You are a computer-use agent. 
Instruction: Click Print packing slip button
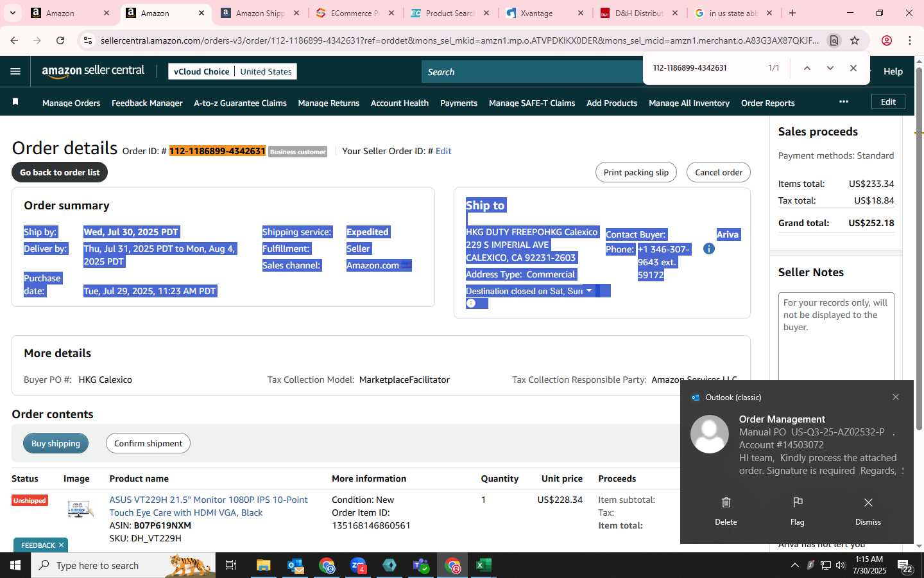636,172
